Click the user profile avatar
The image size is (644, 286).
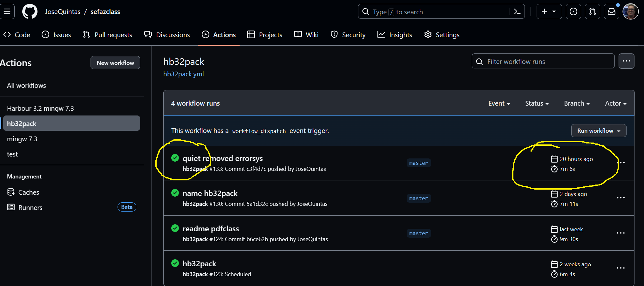coord(630,12)
